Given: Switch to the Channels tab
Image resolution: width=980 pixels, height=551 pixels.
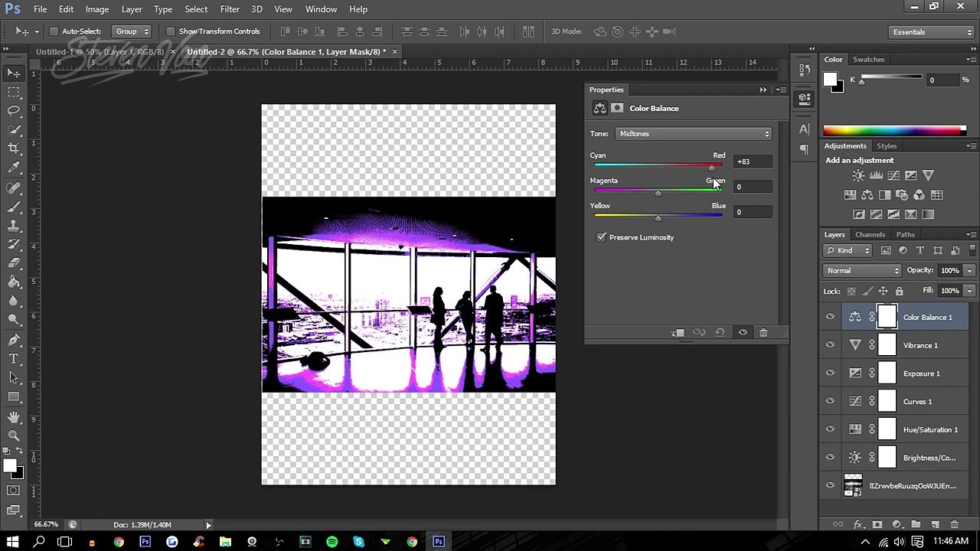Looking at the screenshot, I should [870, 235].
